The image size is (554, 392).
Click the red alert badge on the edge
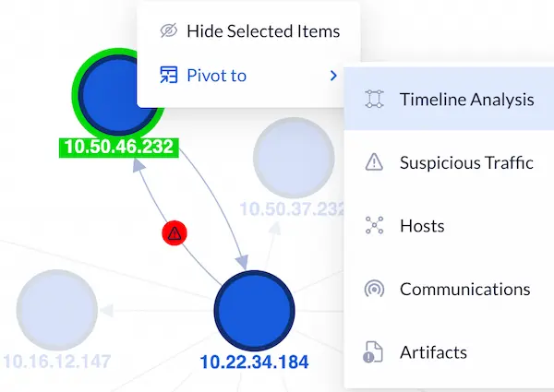[175, 232]
